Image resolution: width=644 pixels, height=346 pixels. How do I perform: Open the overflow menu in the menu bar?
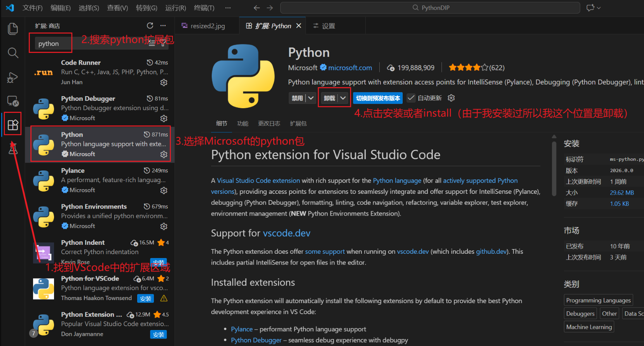point(228,8)
